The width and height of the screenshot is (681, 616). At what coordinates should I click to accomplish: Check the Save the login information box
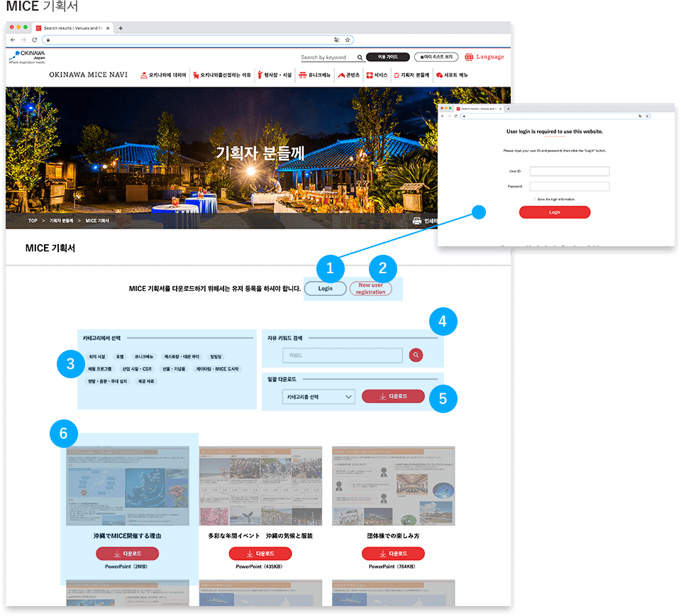[534, 199]
